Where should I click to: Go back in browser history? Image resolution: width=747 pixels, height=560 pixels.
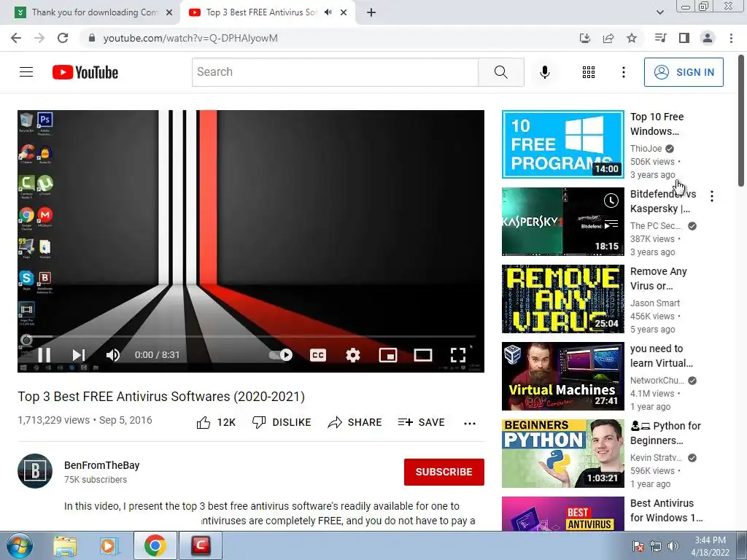coord(16,38)
